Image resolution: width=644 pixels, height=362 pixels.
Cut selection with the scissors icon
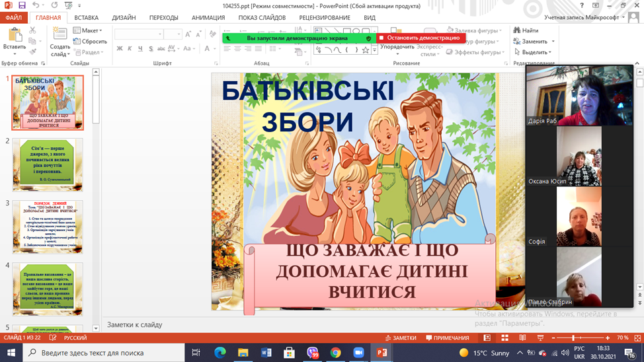pos(32,30)
